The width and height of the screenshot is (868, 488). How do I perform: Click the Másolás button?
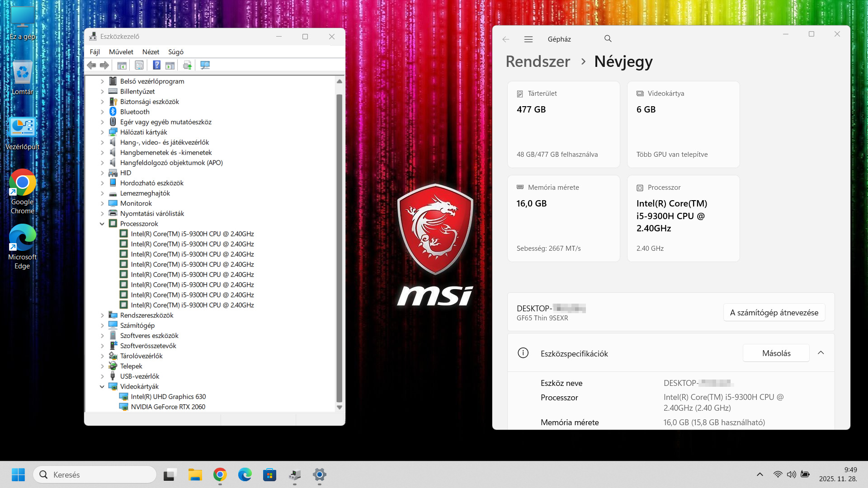click(776, 353)
